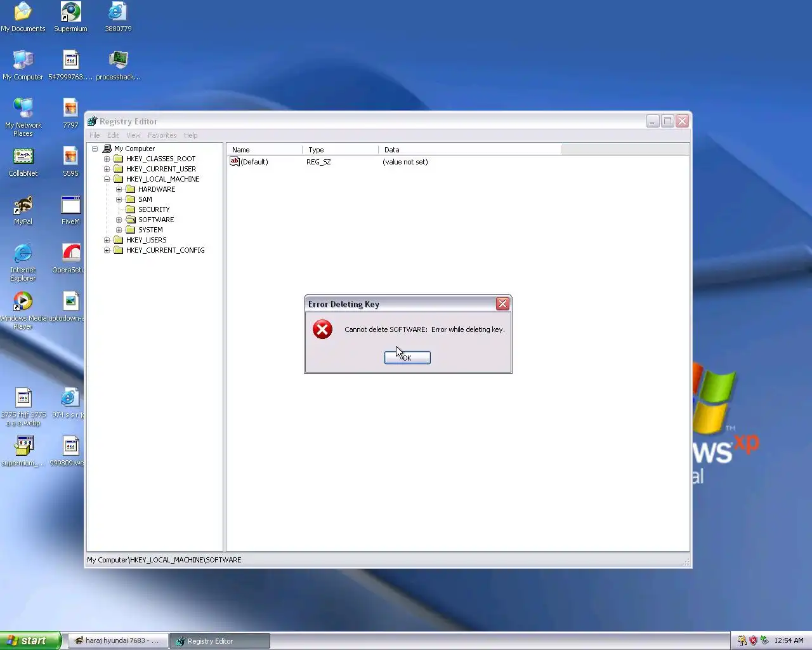
Task: Open CollabNet desktop icon
Action: (x=23, y=162)
